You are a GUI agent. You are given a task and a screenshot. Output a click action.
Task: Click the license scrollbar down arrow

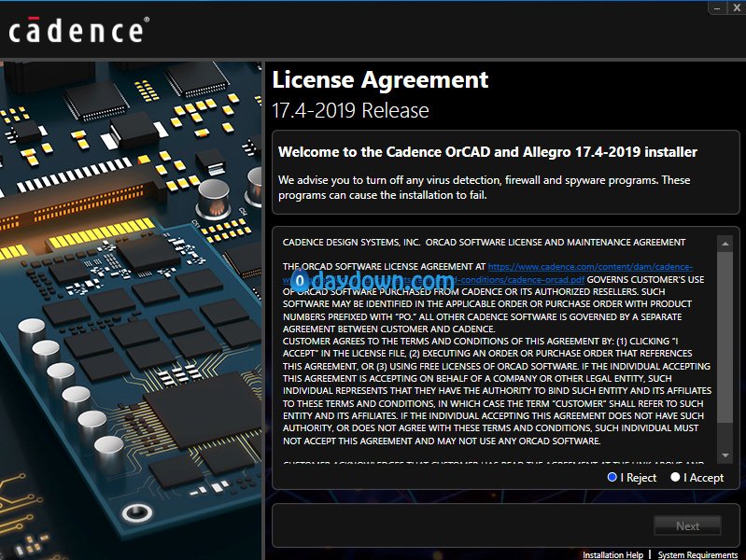click(725, 455)
